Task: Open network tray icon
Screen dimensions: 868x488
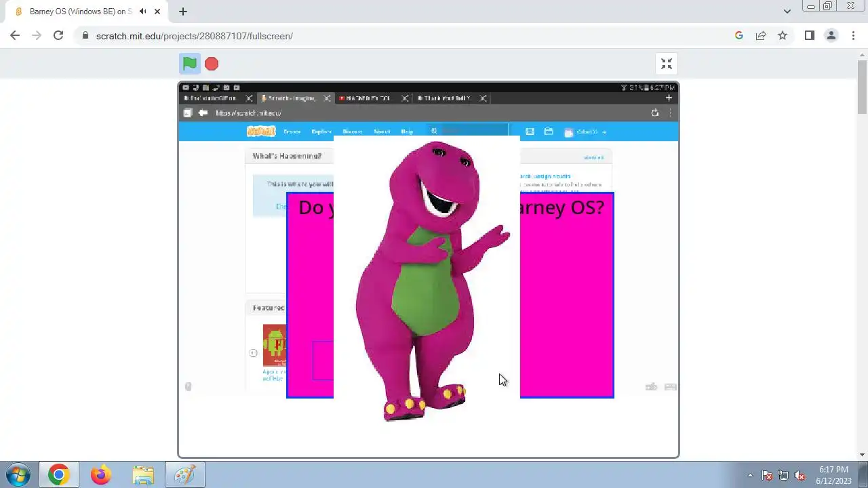Action: [783, 475]
